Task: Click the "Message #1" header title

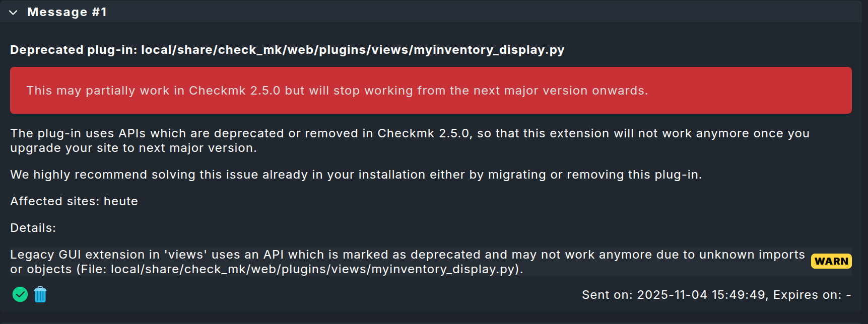Action: click(x=66, y=12)
